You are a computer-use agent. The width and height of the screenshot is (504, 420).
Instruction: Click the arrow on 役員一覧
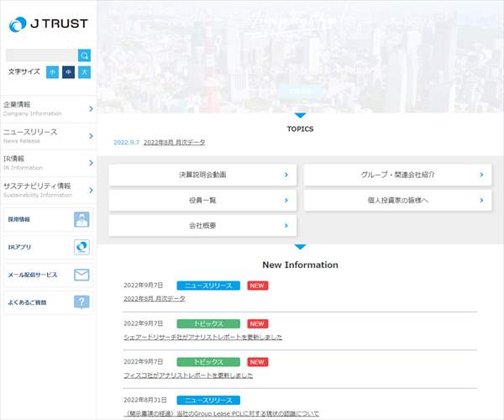[x=286, y=200]
